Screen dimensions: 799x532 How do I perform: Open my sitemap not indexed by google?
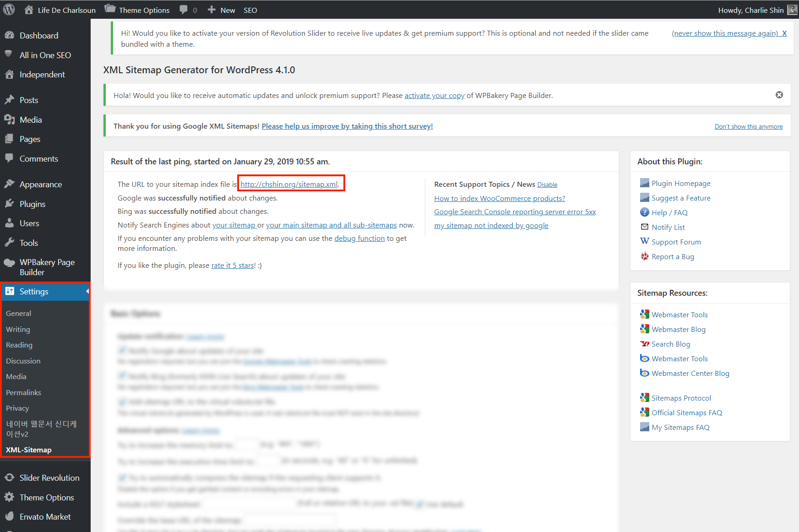pyautogui.click(x=491, y=225)
